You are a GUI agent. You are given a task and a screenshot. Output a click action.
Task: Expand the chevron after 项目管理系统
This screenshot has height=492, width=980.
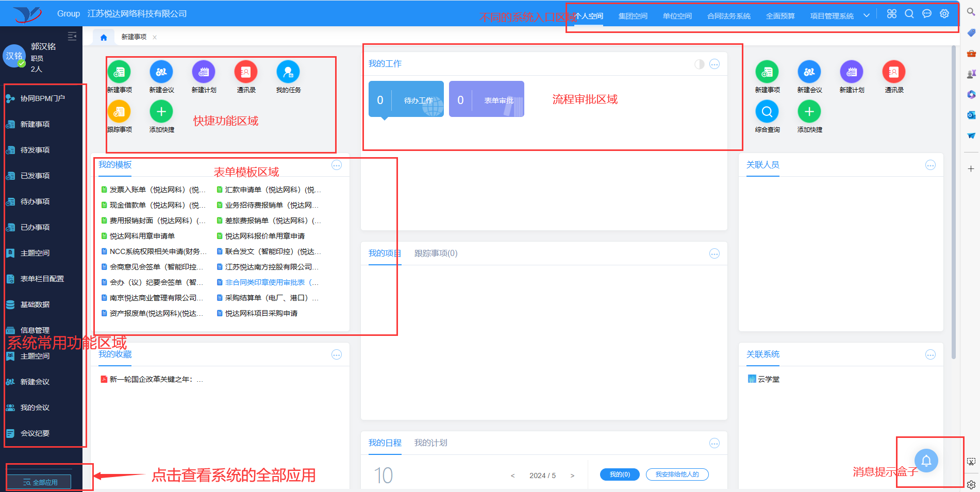pyautogui.click(x=867, y=15)
